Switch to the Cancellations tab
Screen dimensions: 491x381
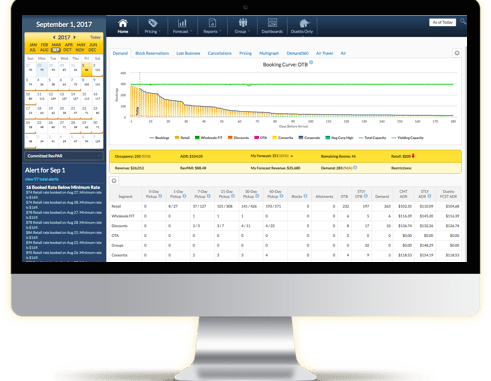tap(219, 53)
